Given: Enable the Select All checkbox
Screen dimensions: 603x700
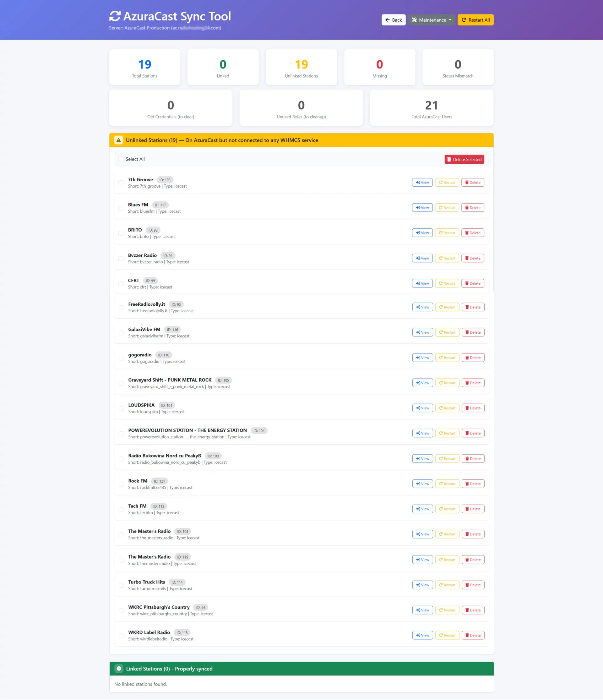Looking at the screenshot, I should 121,158.
